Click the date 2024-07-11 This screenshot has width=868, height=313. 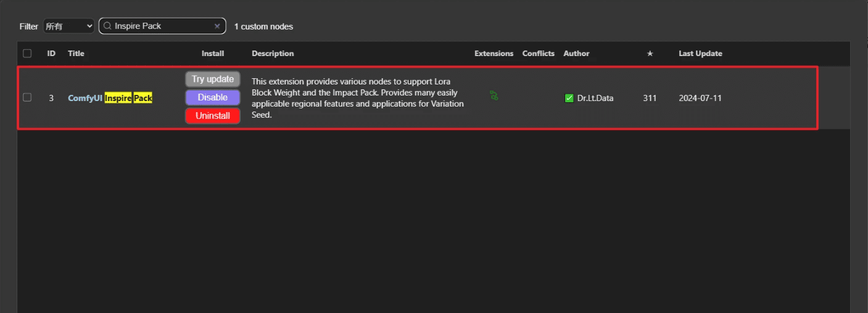tap(700, 98)
